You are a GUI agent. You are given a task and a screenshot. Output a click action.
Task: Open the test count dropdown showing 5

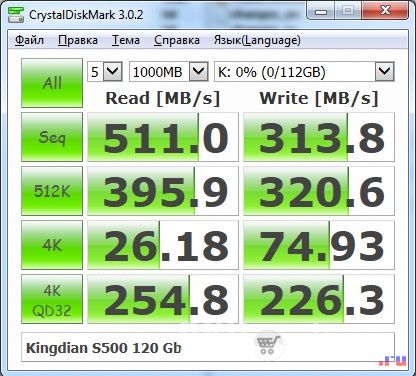tap(105, 72)
